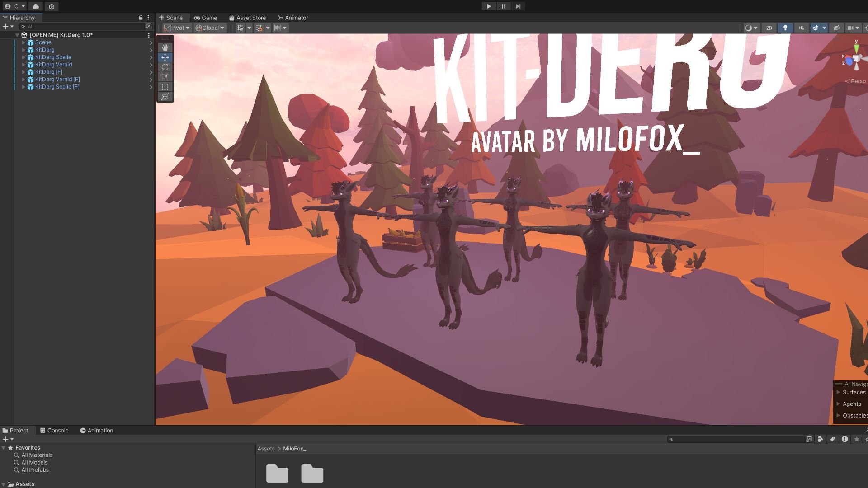This screenshot has height=488, width=868.
Task: Open the Global orientation dropdown
Action: pyautogui.click(x=210, y=28)
